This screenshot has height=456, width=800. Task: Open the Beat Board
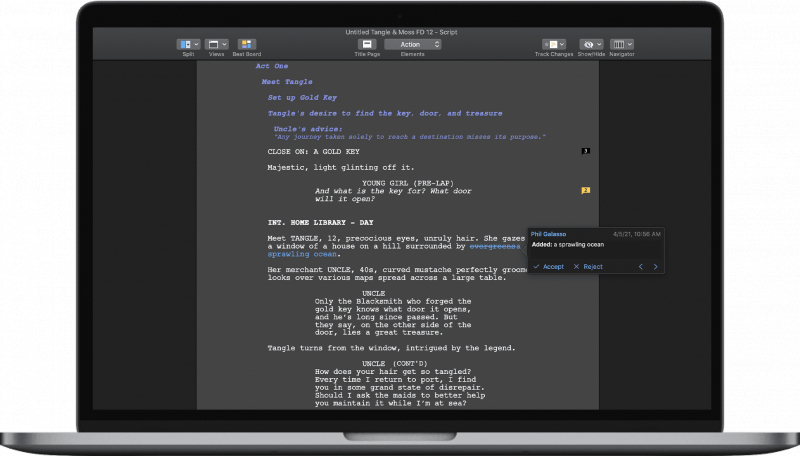[246, 45]
